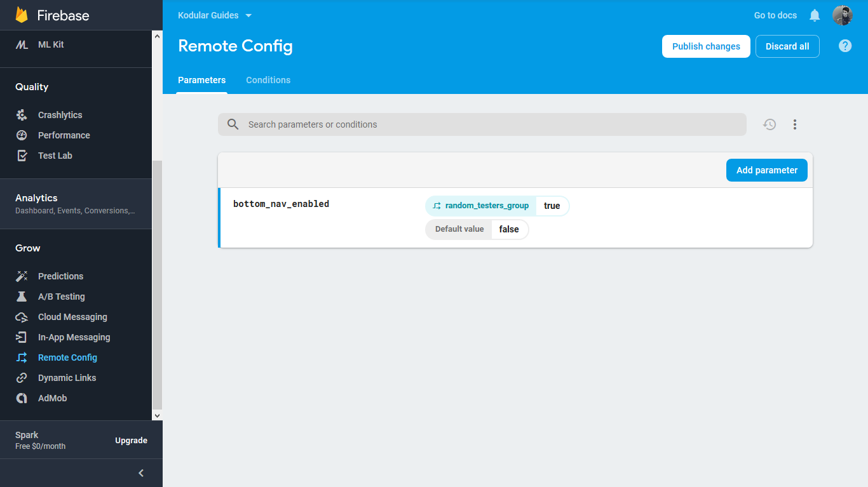Screen dimensions: 868x487
Task: Click the A/B Testing flask icon
Action: pos(22,297)
